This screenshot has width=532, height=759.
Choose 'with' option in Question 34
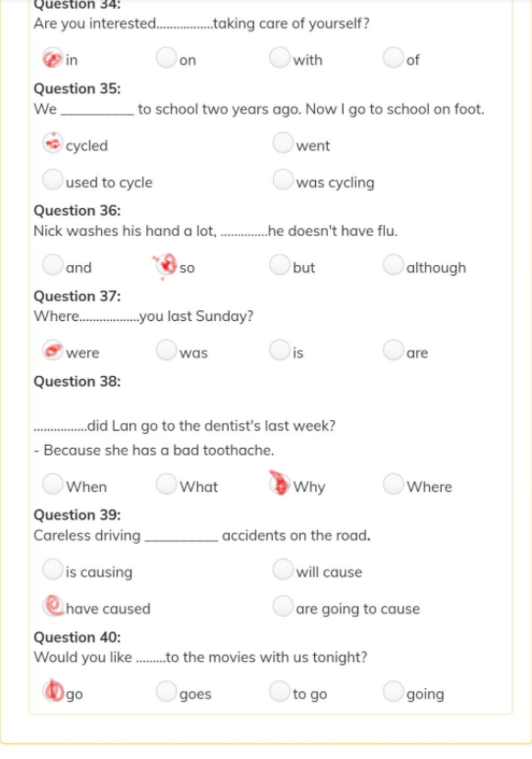(x=280, y=58)
